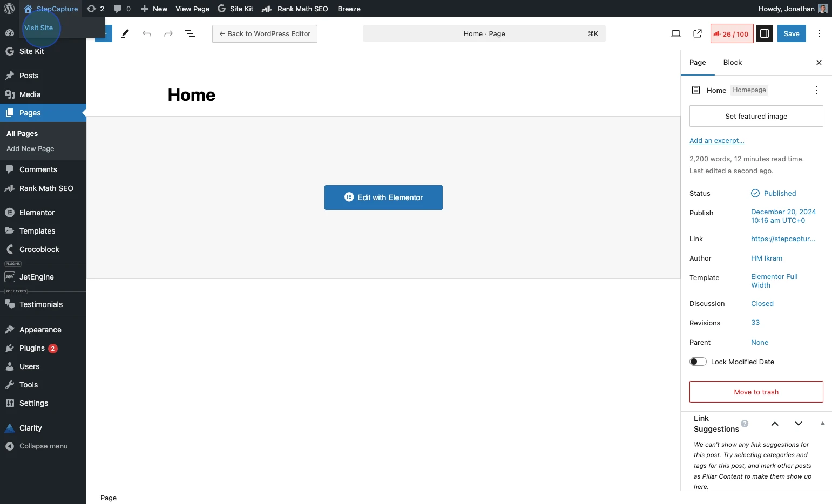The image size is (832, 504).
Task: Click Add an excerpt link
Action: (x=716, y=141)
